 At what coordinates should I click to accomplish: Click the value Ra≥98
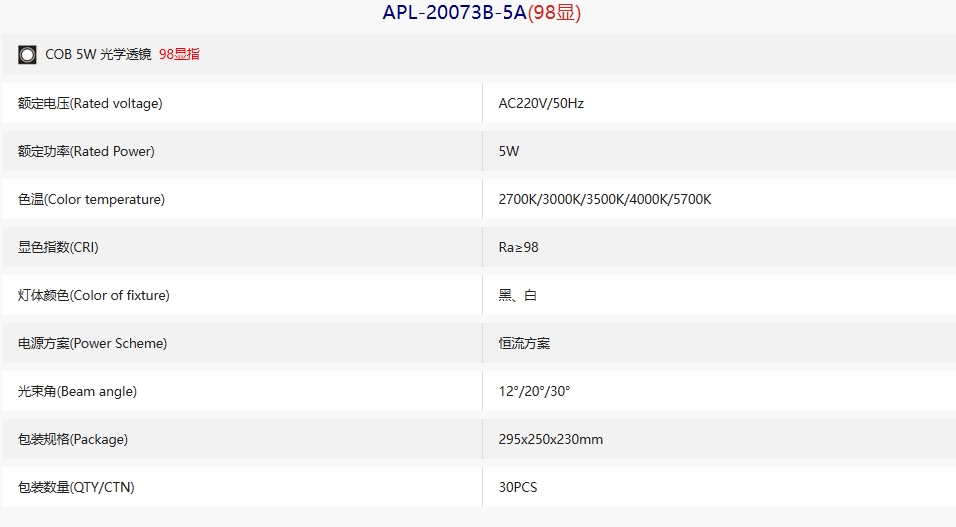518,248
